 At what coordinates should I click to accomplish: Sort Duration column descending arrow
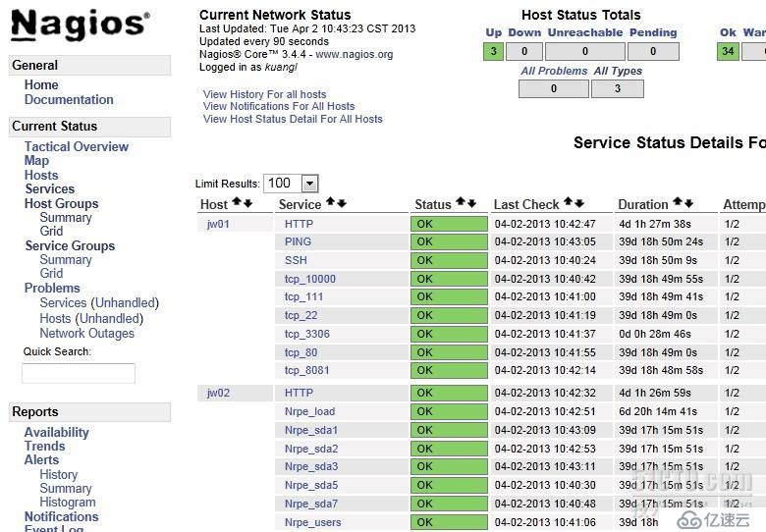click(688, 203)
